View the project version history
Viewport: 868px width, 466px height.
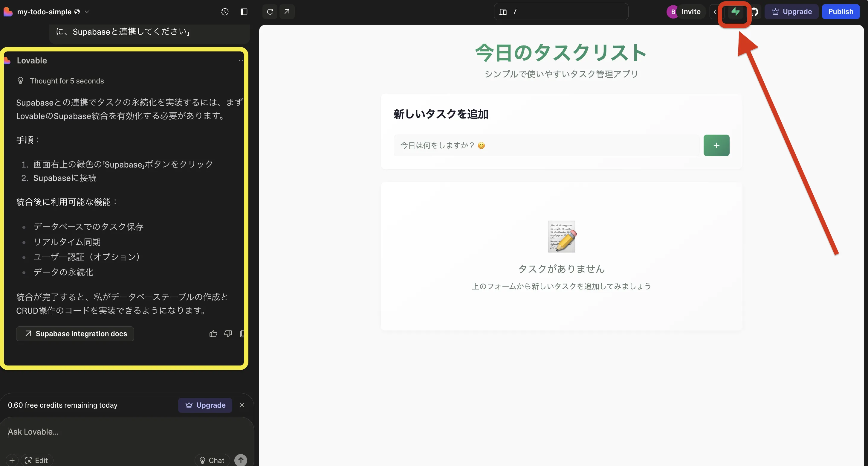[x=225, y=11]
